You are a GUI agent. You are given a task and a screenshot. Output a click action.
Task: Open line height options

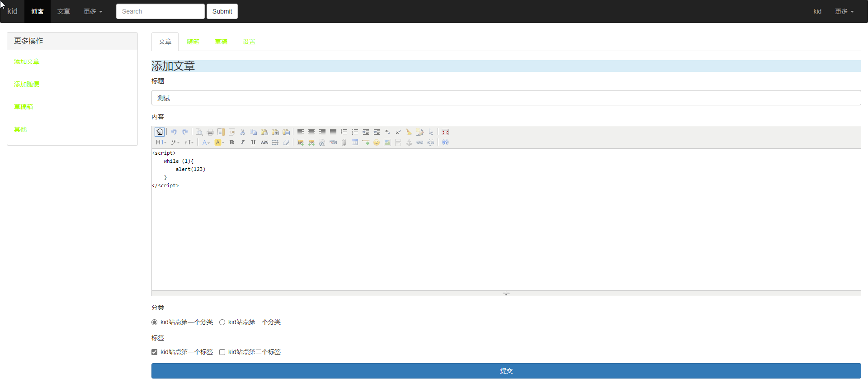275,142
